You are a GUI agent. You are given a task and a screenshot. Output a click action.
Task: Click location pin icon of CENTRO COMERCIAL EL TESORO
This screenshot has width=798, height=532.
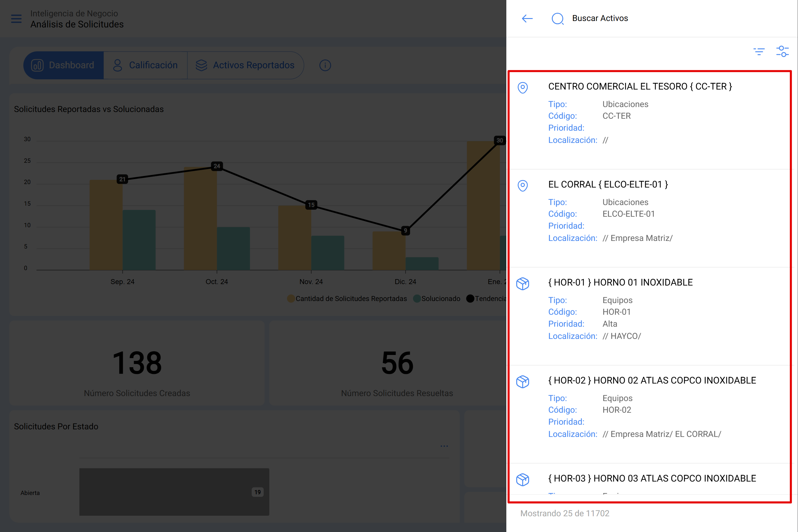coord(522,87)
